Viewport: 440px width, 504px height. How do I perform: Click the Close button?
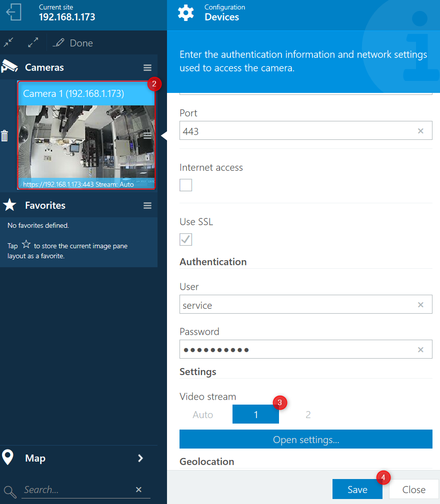click(x=413, y=489)
